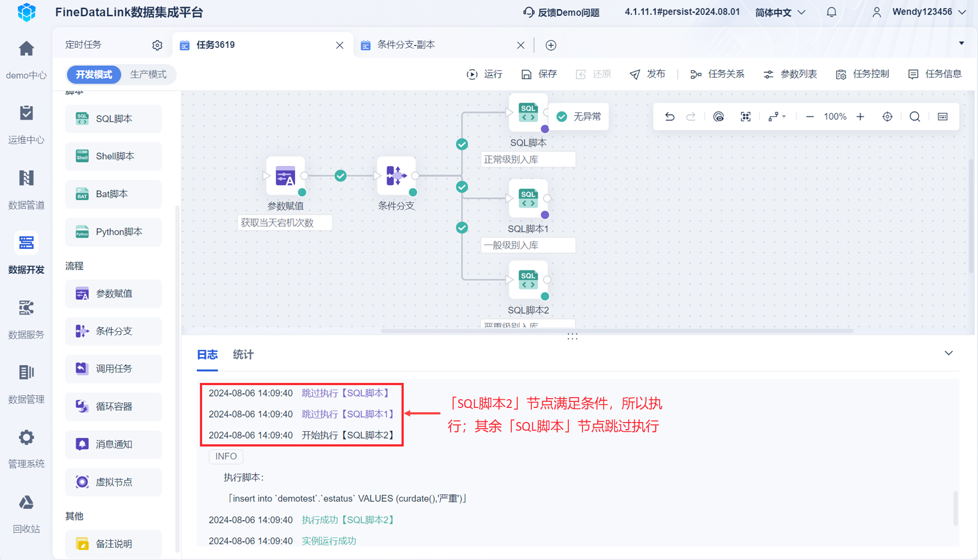Open 参数列表
Viewport: 978px width, 560px height.
click(790, 74)
